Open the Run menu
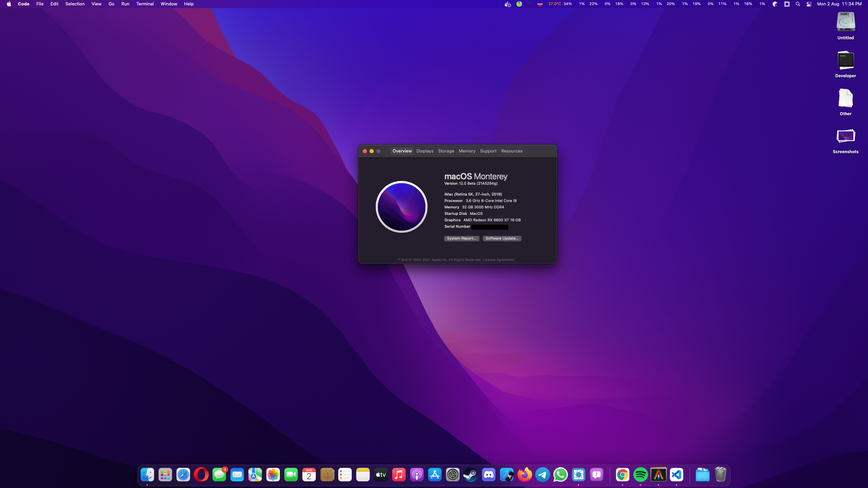This screenshot has height=488, width=868. [125, 4]
